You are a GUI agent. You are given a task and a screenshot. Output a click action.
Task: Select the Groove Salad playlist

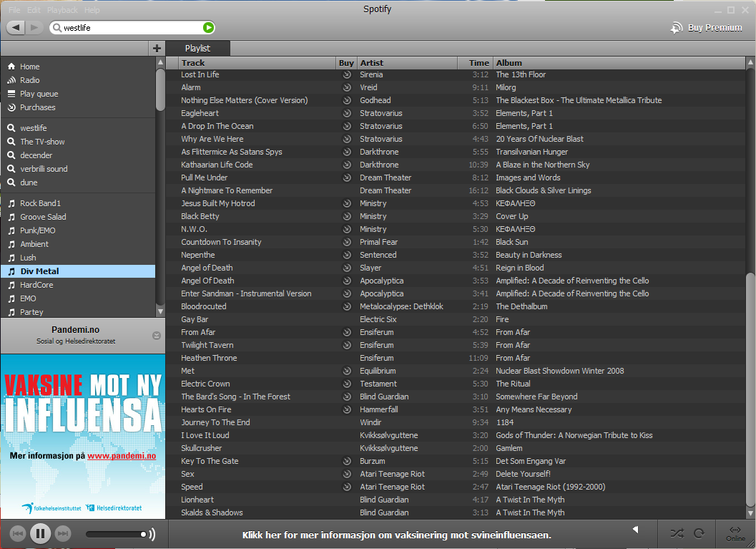pos(43,217)
